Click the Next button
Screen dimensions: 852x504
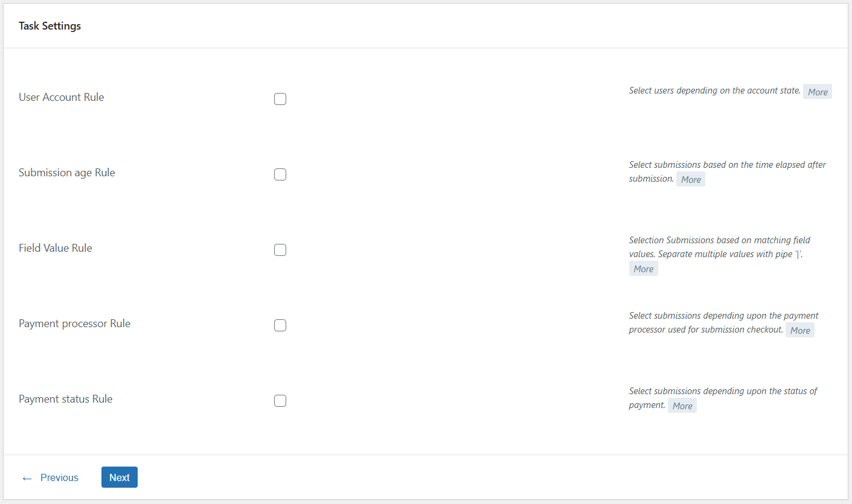(120, 477)
